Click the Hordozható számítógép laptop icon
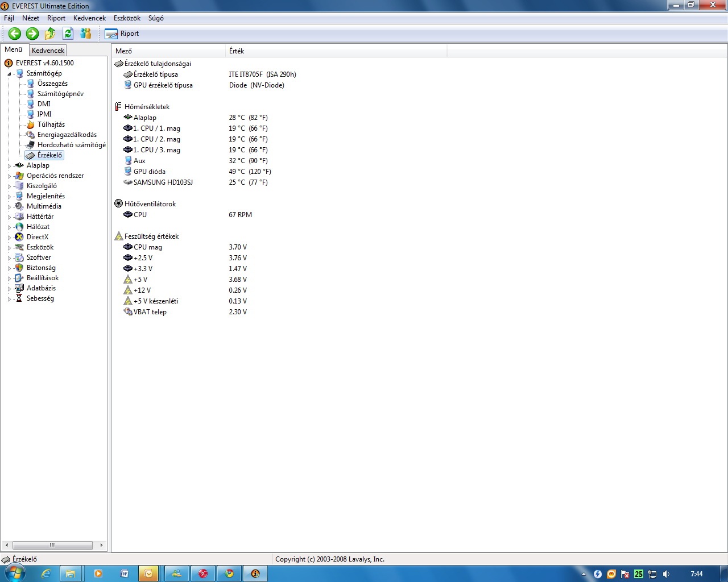Screen dimensions: 728x582 coord(31,145)
